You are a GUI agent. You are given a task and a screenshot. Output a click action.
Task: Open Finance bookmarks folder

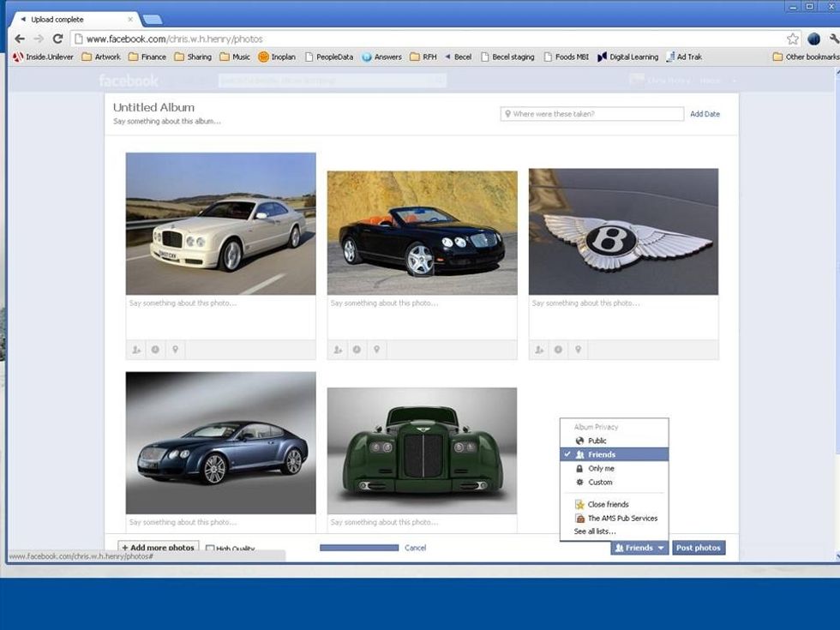(147, 57)
